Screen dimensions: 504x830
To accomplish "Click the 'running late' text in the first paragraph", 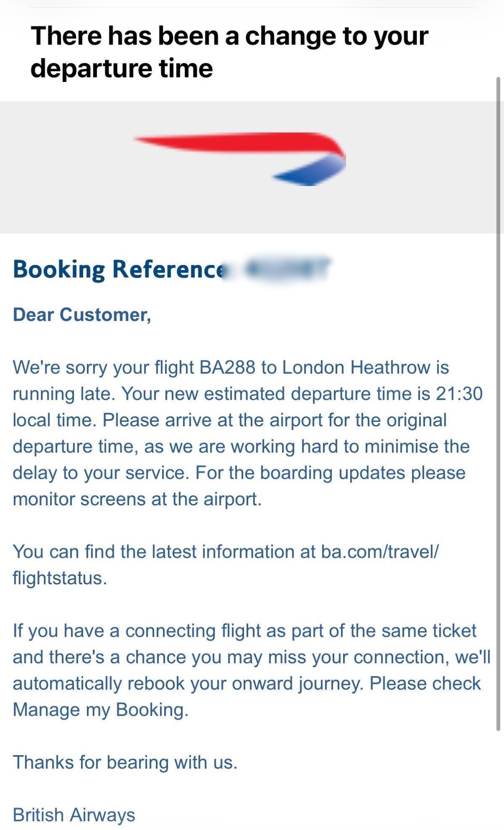I will (63, 394).
